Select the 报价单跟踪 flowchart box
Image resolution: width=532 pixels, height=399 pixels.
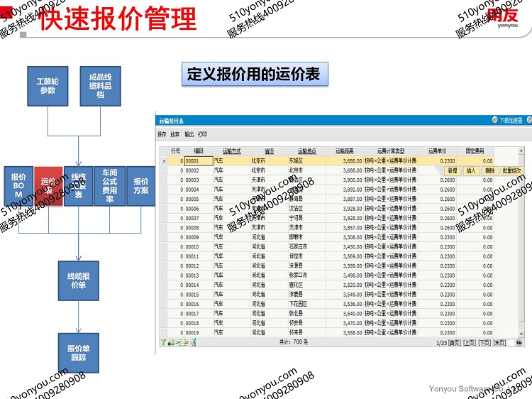[78, 353]
